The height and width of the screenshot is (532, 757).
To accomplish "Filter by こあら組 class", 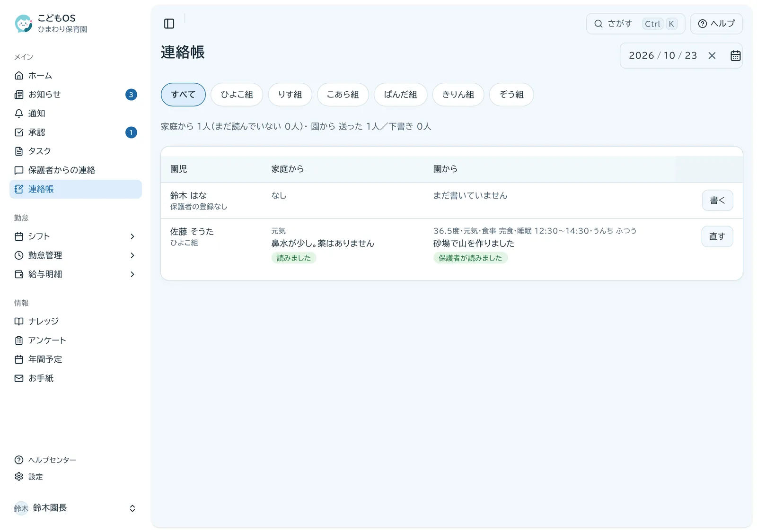I will click(343, 95).
